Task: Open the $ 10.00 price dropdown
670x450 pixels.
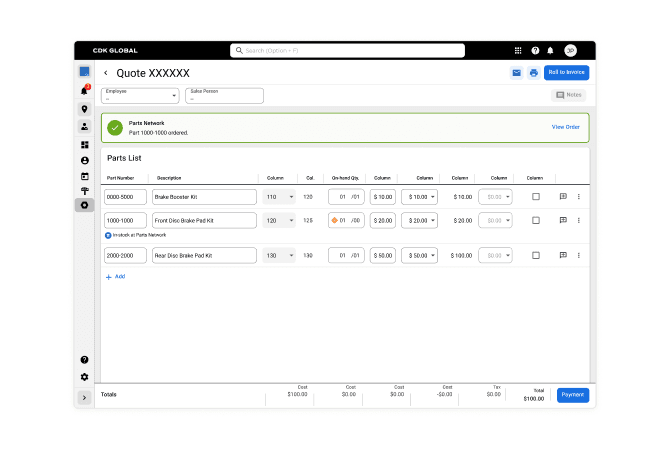Action: click(420, 197)
